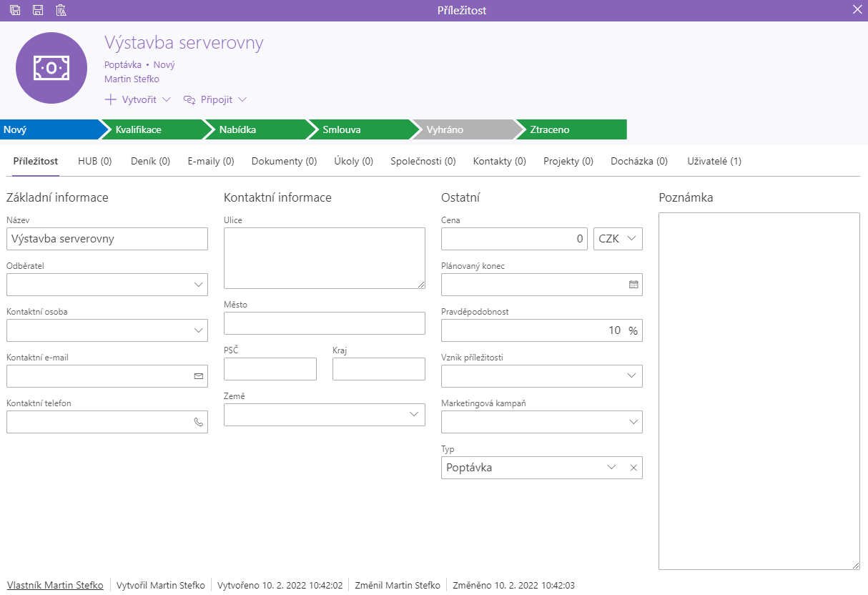Open the Typ Poptávka dropdown arrow

(611, 468)
